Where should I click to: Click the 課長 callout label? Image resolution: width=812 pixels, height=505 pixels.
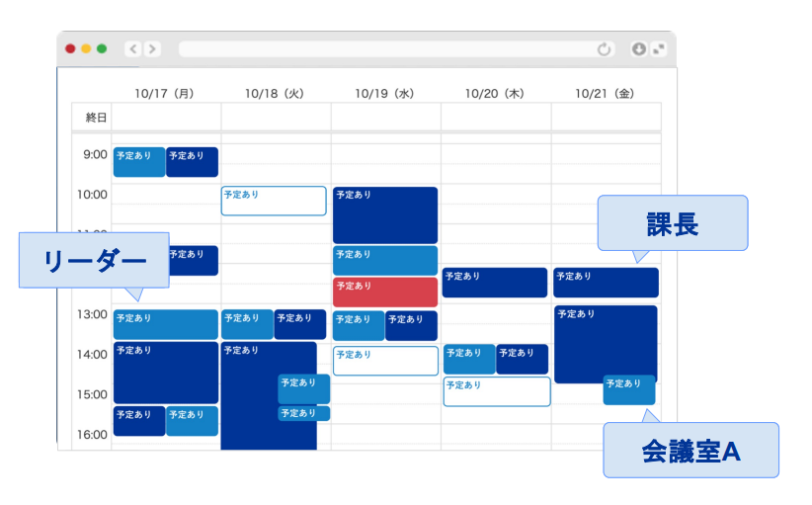(672, 222)
